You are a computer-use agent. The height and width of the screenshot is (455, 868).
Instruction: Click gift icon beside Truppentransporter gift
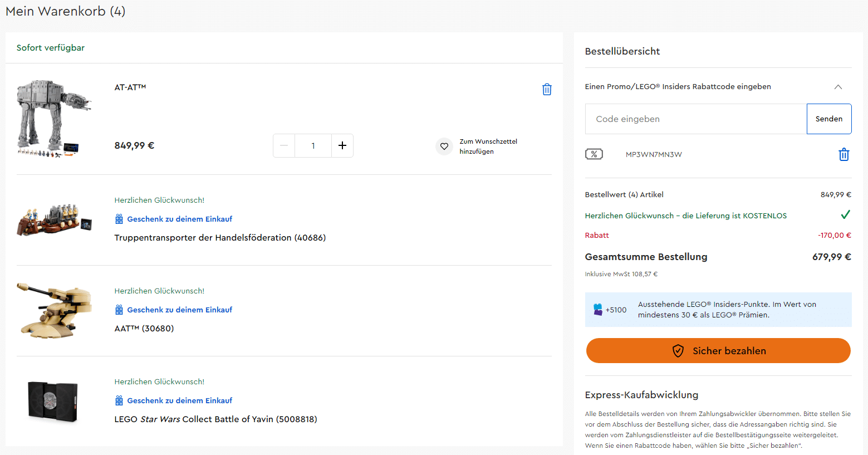click(119, 219)
